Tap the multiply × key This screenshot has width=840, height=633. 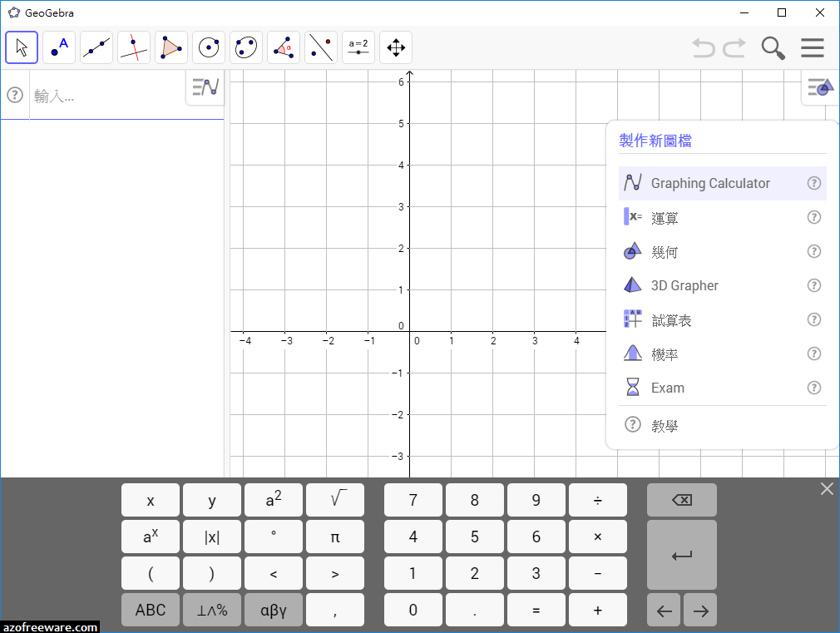(598, 537)
